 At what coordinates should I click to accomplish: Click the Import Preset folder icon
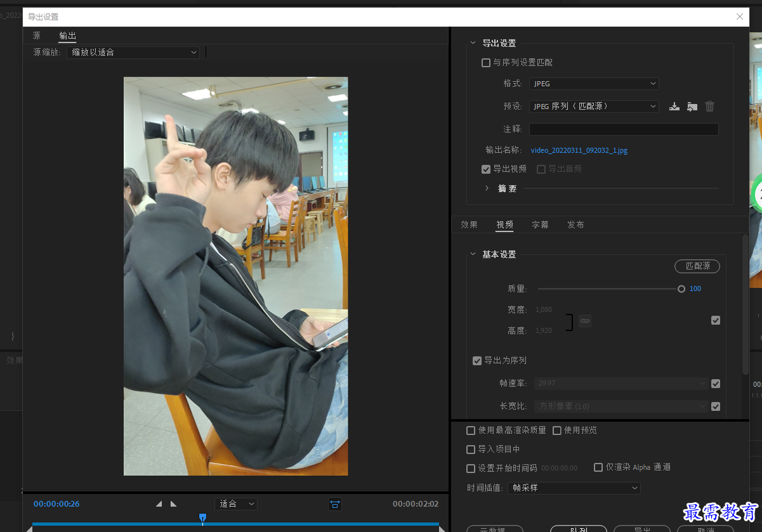(692, 107)
